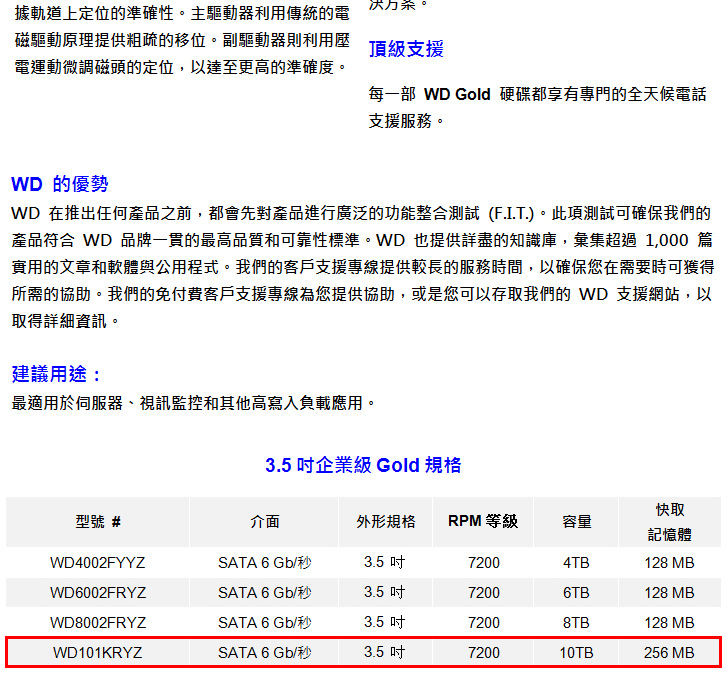The width and height of the screenshot is (727, 674).
Task: Click the 快取記憶體 column header
Action: click(x=670, y=522)
